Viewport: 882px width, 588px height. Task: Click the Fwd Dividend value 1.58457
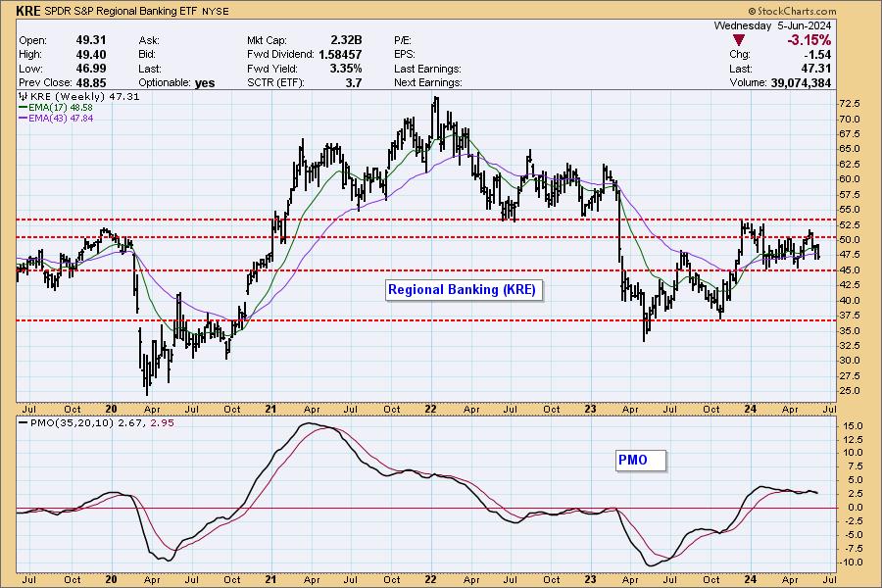340,54
